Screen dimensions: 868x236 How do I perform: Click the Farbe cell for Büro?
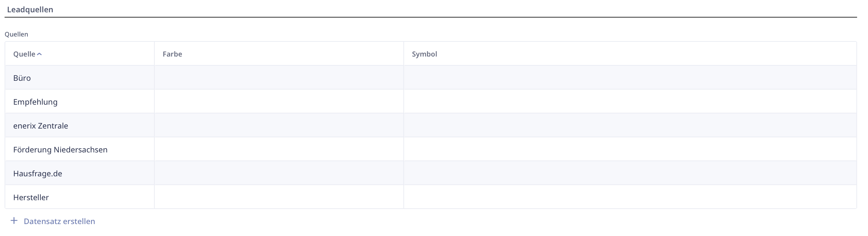tap(279, 78)
